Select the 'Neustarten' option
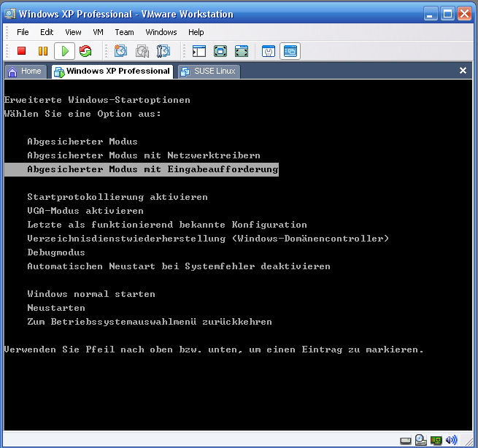The height and width of the screenshot is (448, 478). coord(56,308)
